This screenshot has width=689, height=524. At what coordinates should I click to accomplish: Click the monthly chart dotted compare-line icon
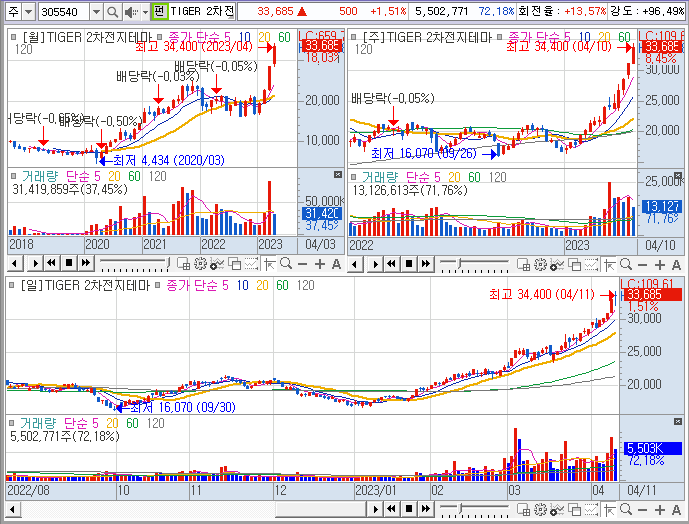pos(251,264)
